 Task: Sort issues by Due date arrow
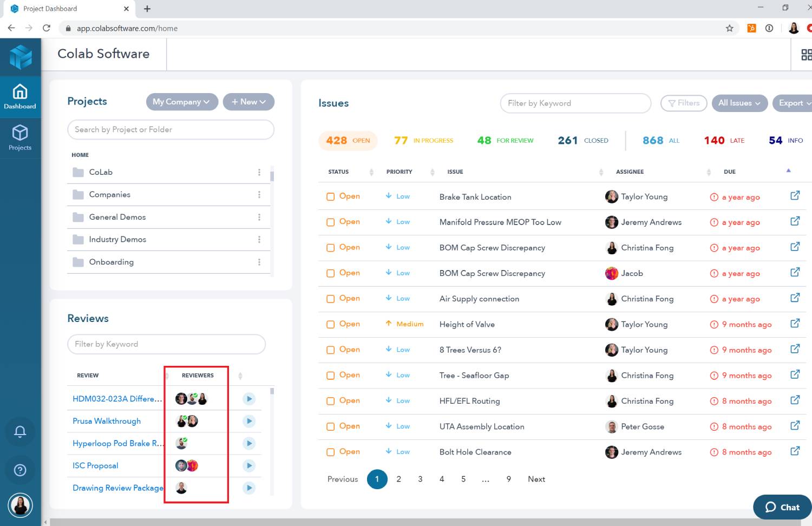pyautogui.click(x=788, y=170)
